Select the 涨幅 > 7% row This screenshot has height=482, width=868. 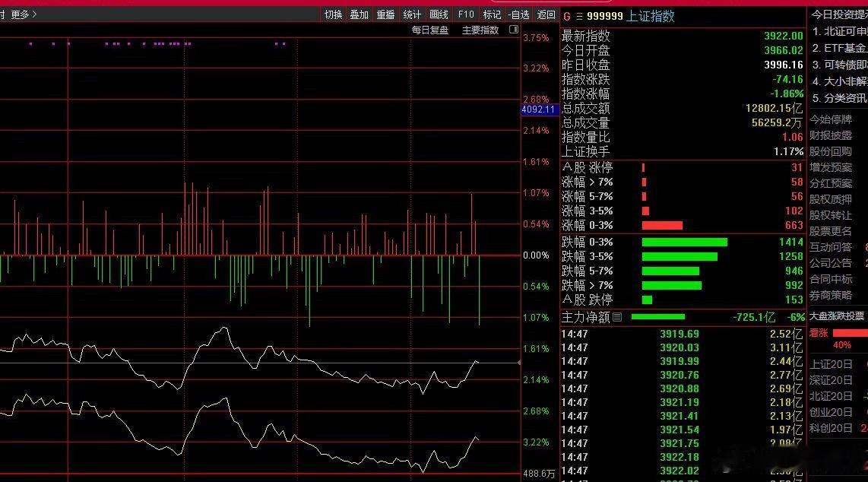[682, 182]
